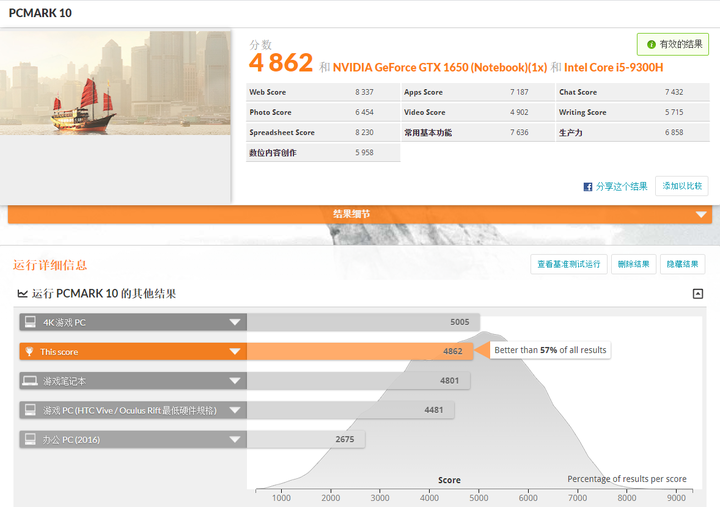This screenshot has height=507, width=720.
Task: Click the HTC Vive row score bar 4481
Action: pos(351,410)
